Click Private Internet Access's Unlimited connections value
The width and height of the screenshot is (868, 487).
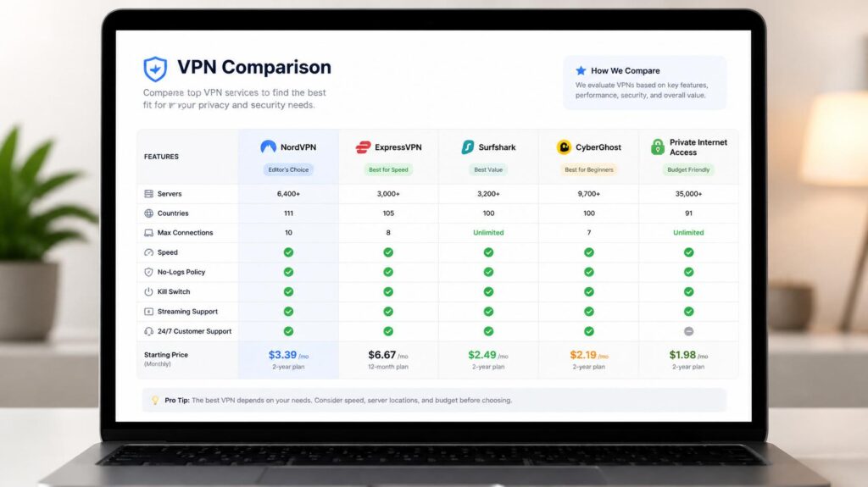(x=688, y=232)
